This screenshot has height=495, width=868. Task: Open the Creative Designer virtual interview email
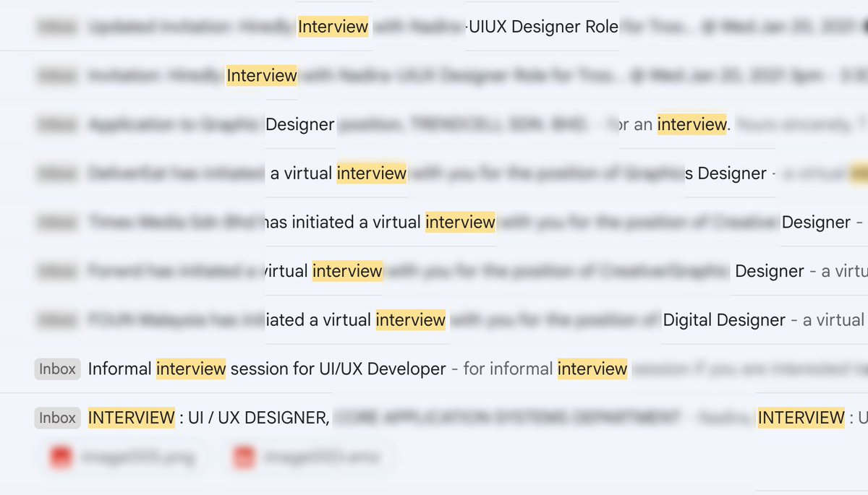pos(434,222)
